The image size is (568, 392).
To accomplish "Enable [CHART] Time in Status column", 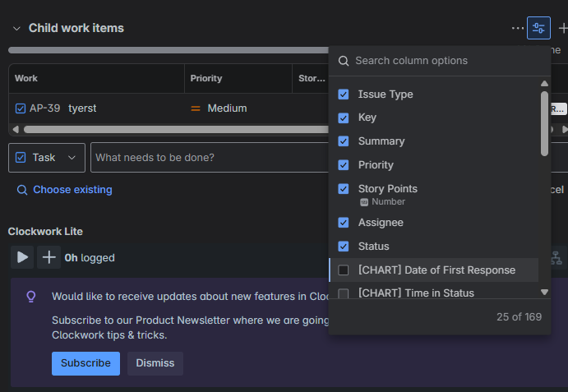I will 344,293.
